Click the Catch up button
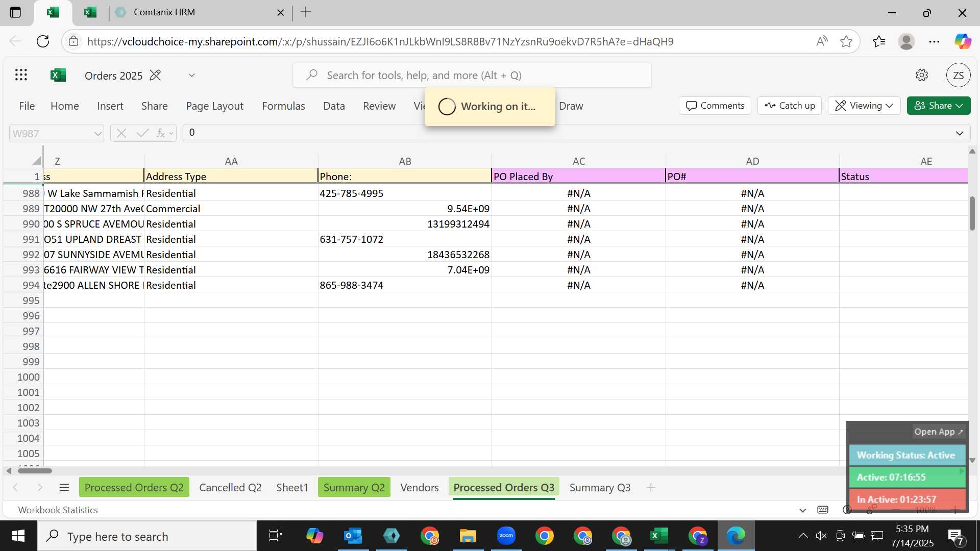The width and height of the screenshot is (980, 551). [x=789, y=106]
